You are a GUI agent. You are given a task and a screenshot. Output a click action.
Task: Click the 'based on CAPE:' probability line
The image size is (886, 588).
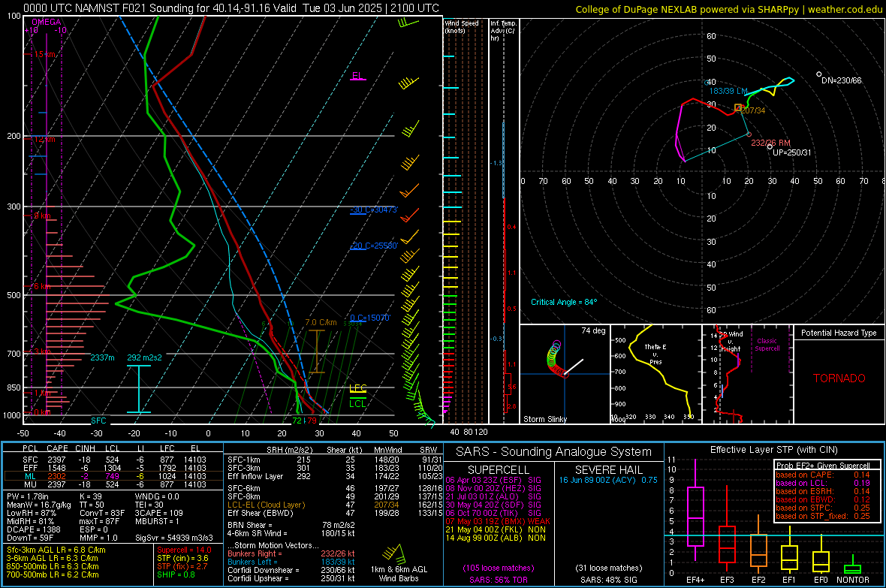pyautogui.click(x=823, y=475)
